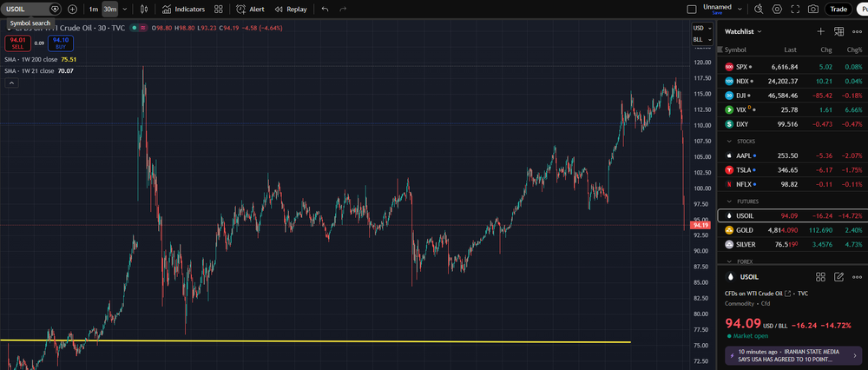
Task: Click the pink data mode badge in chart legend
Action: (143, 27)
